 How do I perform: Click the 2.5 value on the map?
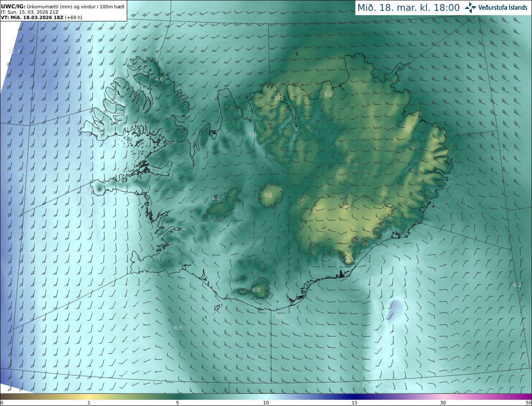tap(407, 128)
